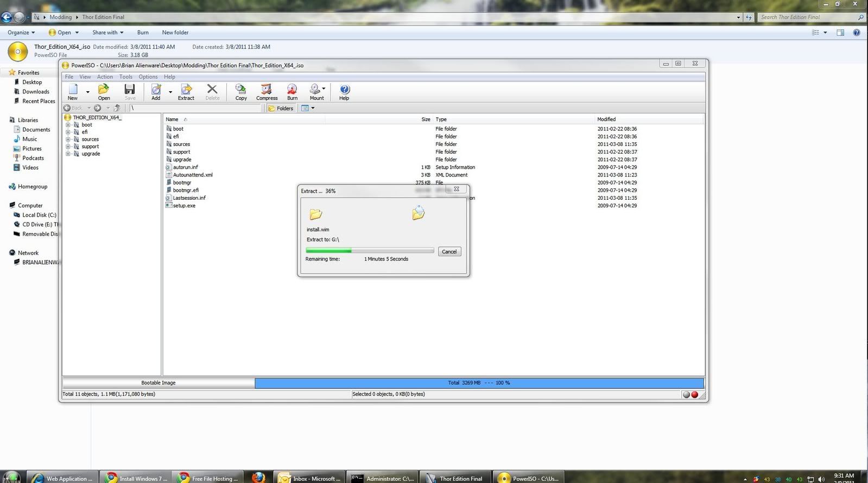Open Firefox from the taskbar

258,478
